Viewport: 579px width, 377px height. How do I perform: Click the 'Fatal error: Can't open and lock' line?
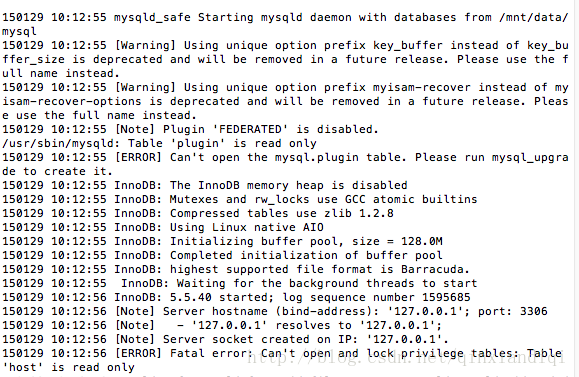tap(282, 360)
